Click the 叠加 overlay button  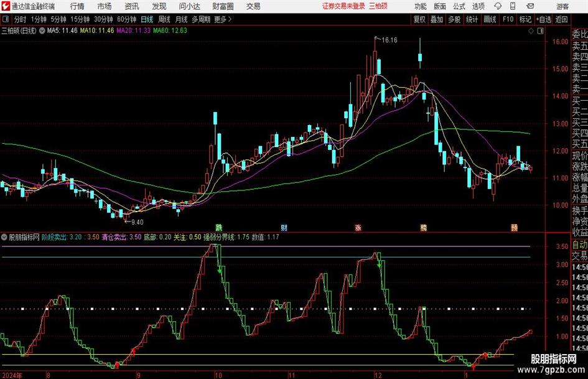pos(437,19)
